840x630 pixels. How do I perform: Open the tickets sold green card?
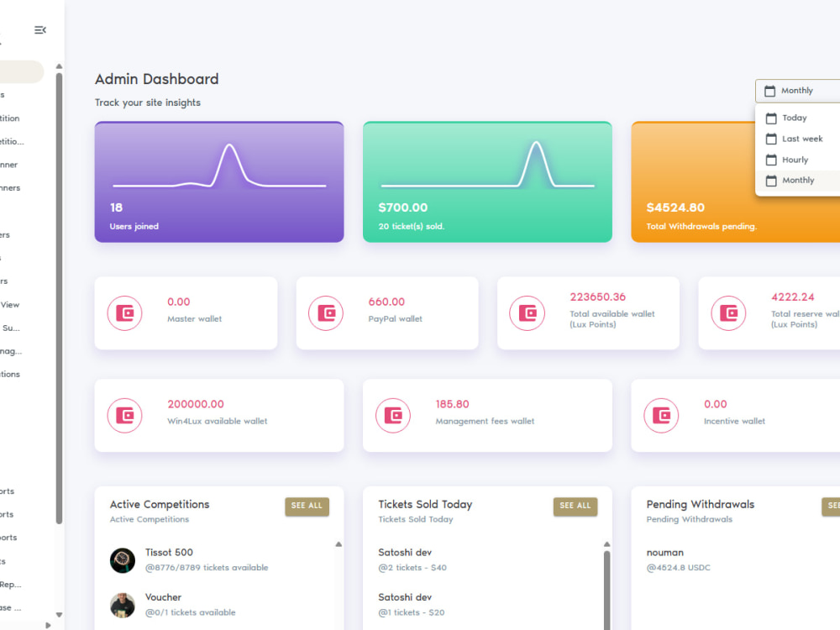coord(487,182)
